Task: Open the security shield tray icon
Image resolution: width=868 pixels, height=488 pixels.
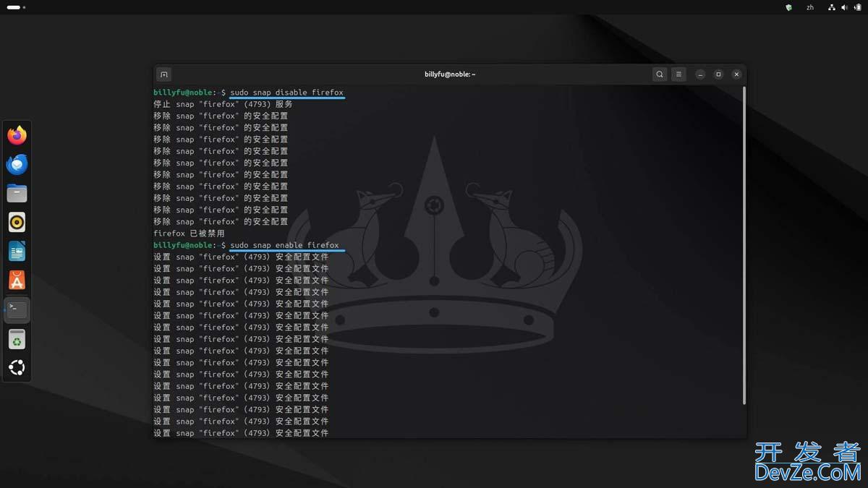Action: tap(788, 7)
